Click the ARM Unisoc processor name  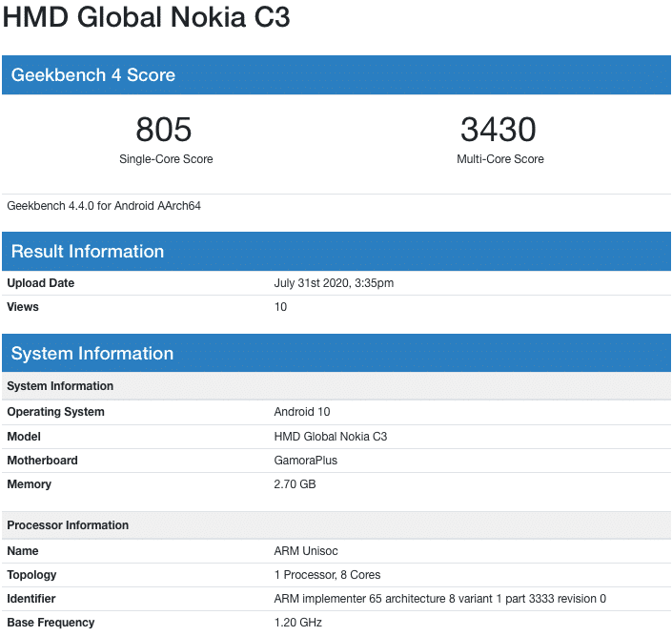[x=305, y=551]
